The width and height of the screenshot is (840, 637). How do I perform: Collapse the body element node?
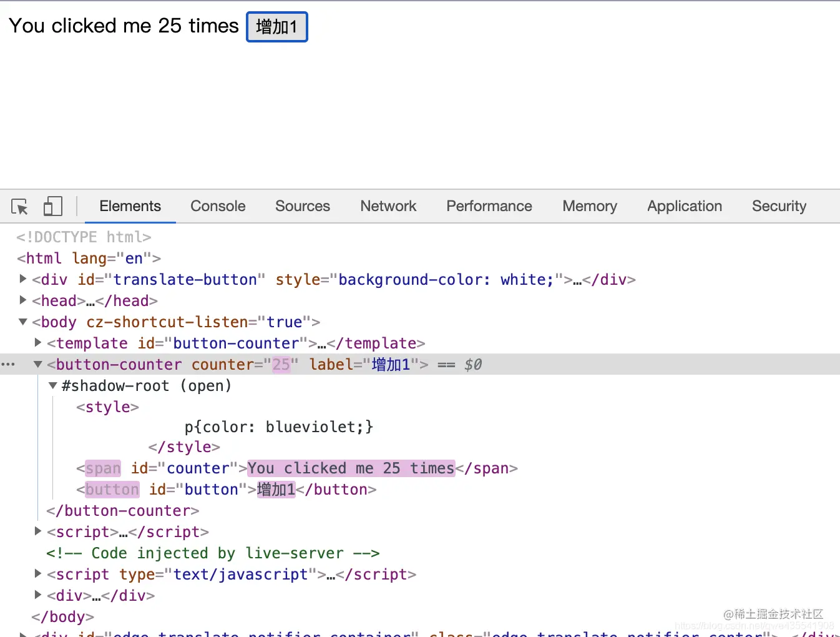(x=23, y=322)
